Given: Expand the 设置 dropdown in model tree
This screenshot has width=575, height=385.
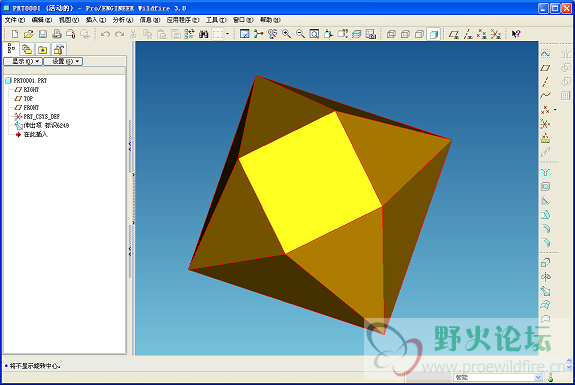Looking at the screenshot, I should [63, 61].
